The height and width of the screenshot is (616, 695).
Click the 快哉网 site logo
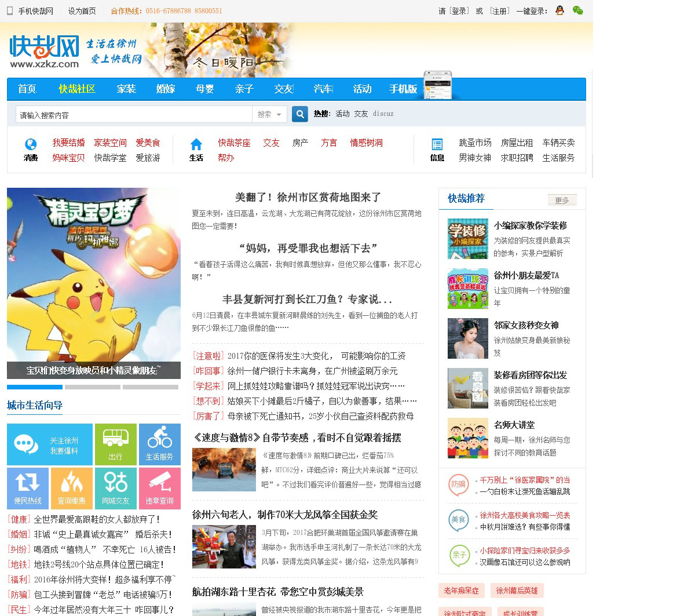coord(45,51)
